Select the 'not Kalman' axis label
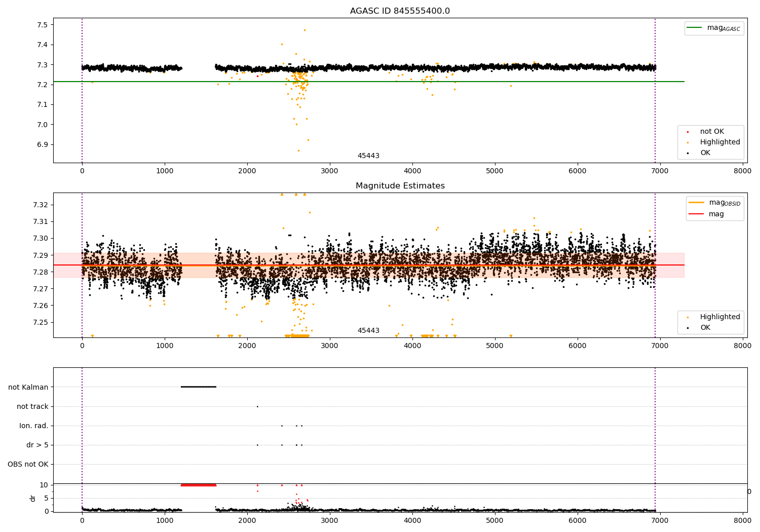Image resolution: width=760 pixels, height=532 pixels. tap(28, 387)
